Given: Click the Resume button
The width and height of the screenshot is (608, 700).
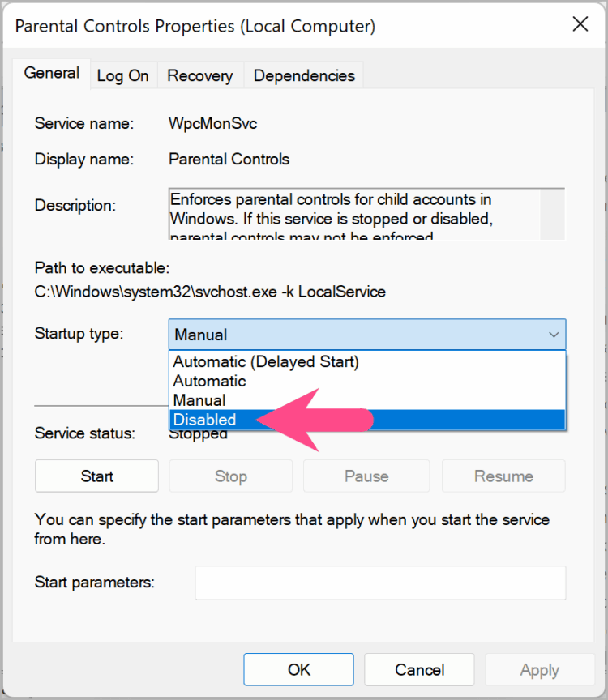Looking at the screenshot, I should pyautogui.click(x=503, y=476).
